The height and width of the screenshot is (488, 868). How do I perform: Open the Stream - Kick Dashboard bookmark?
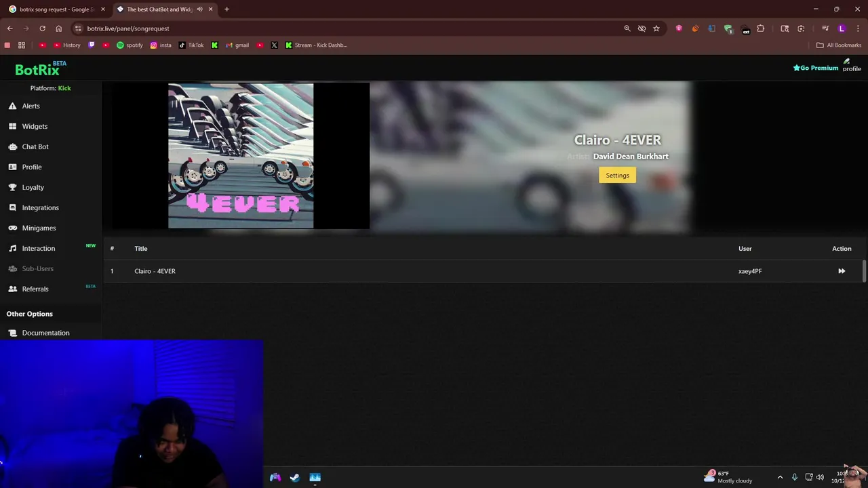tap(317, 45)
